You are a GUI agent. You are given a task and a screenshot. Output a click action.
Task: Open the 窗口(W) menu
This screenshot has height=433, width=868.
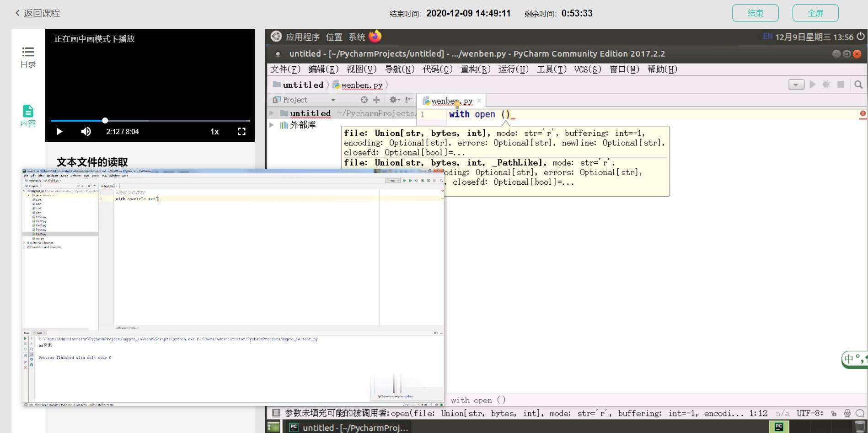(624, 69)
